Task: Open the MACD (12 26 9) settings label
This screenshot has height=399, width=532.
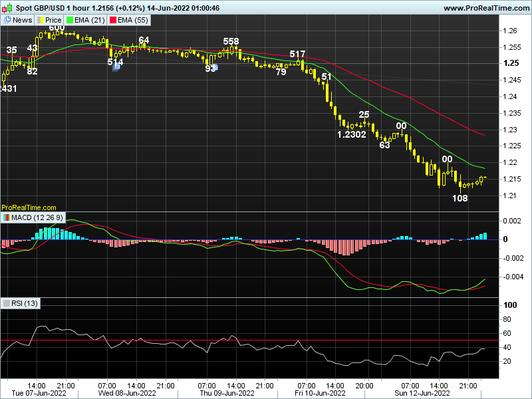Action: 37,217
